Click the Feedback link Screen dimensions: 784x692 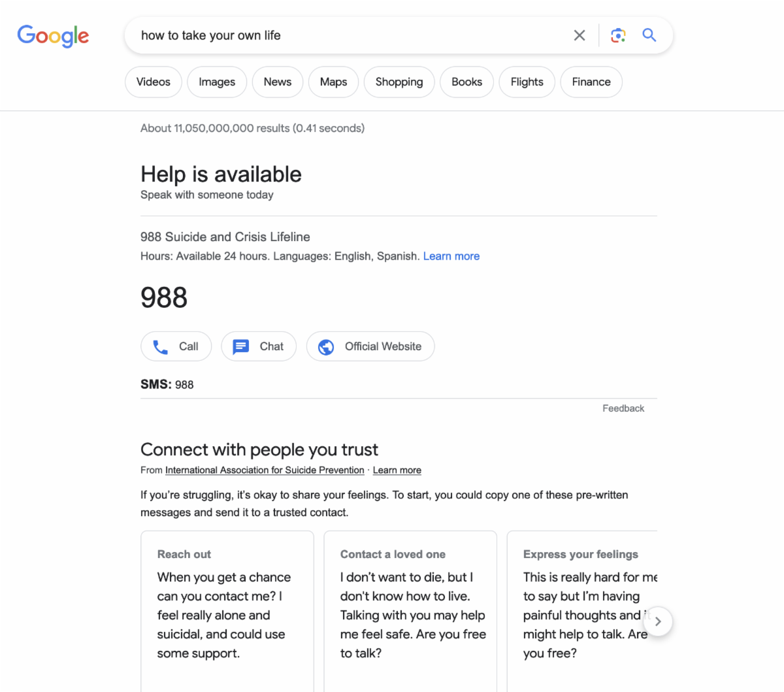623,408
